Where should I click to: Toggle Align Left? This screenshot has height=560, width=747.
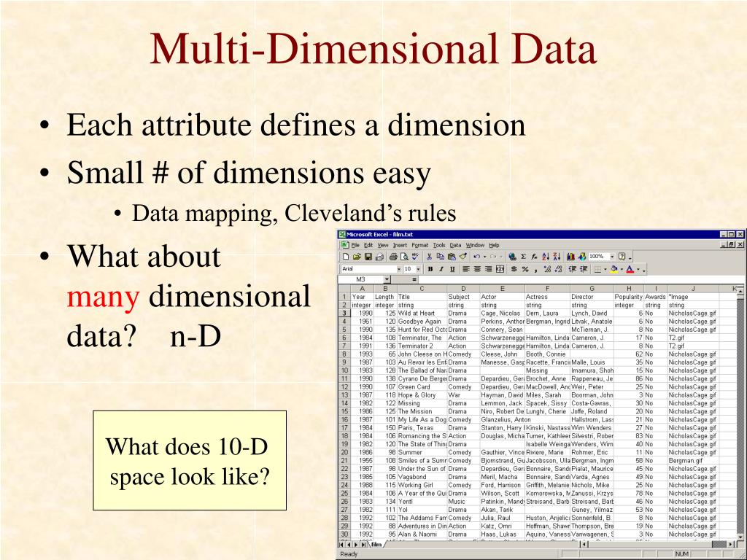[x=466, y=269]
